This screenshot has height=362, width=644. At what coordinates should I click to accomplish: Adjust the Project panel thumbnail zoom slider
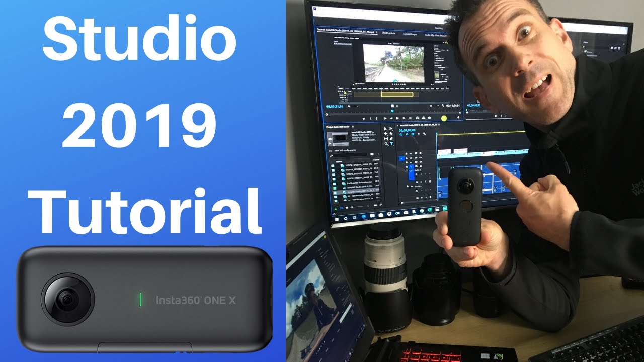[x=357, y=207]
